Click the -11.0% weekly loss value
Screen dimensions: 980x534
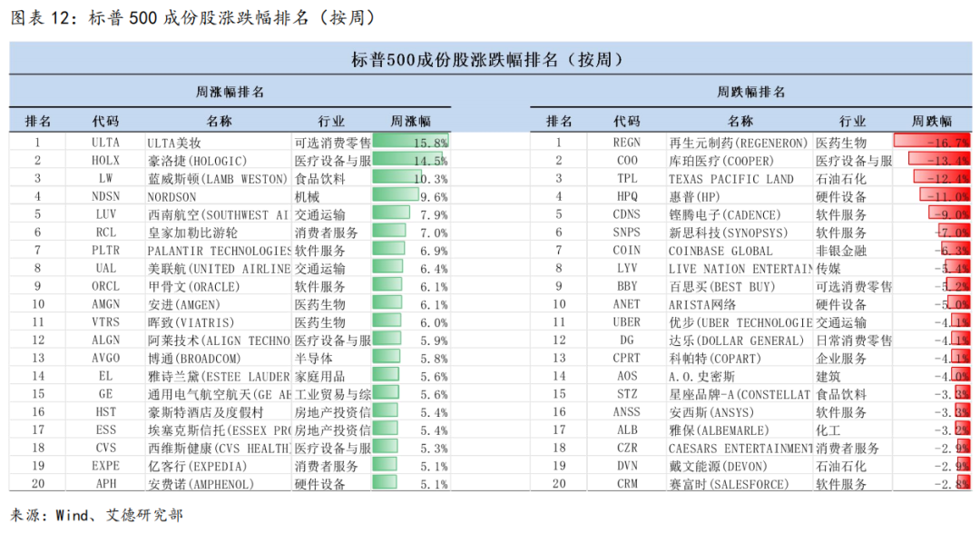tap(948, 197)
